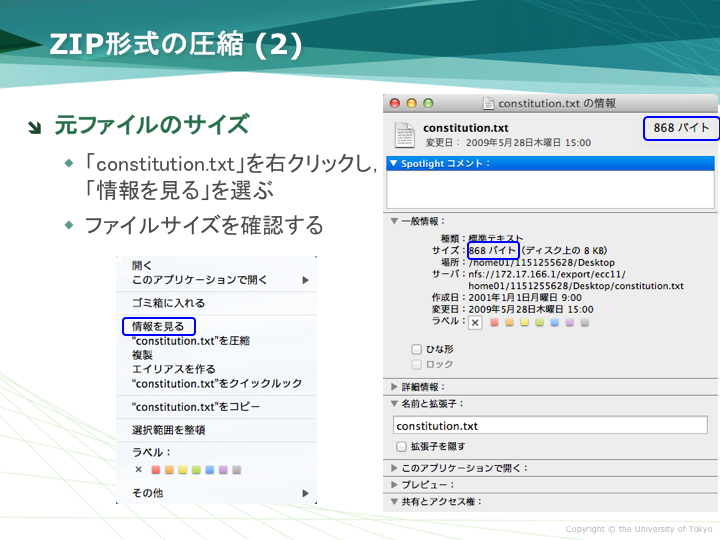Image resolution: width=720 pixels, height=540 pixels.
Task: Choose the yellow label color in info window
Action: point(524,322)
